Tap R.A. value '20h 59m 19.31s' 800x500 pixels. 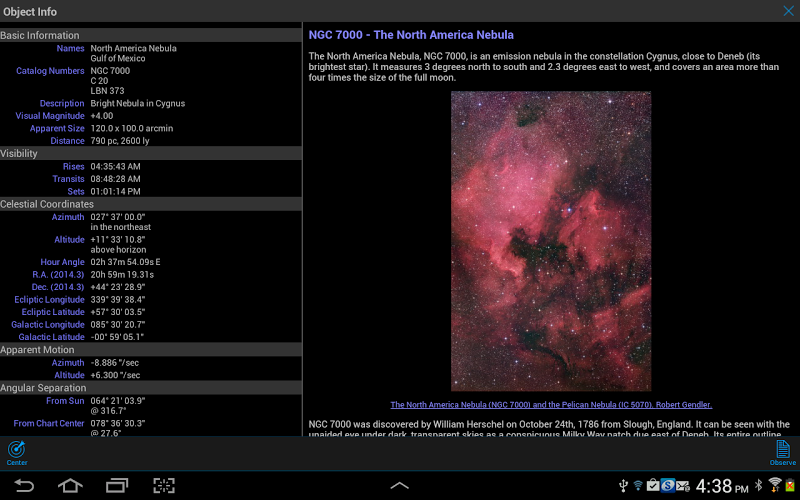coord(122,274)
